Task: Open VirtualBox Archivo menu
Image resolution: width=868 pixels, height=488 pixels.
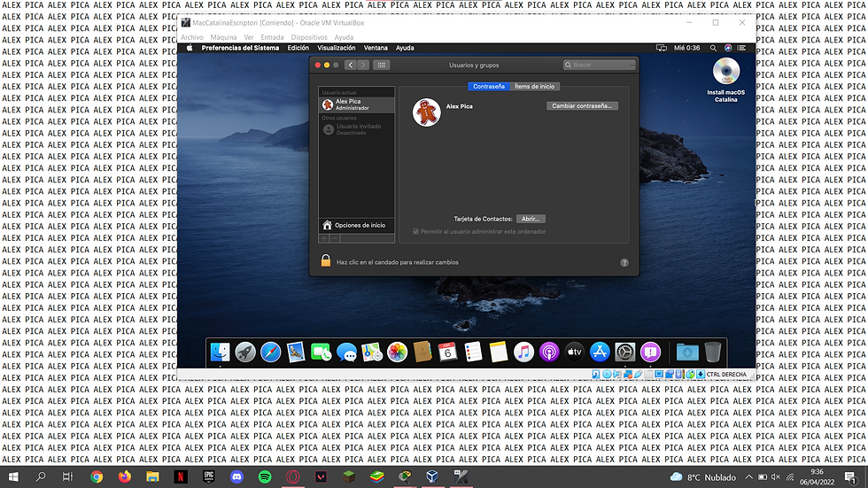Action: 192,37
